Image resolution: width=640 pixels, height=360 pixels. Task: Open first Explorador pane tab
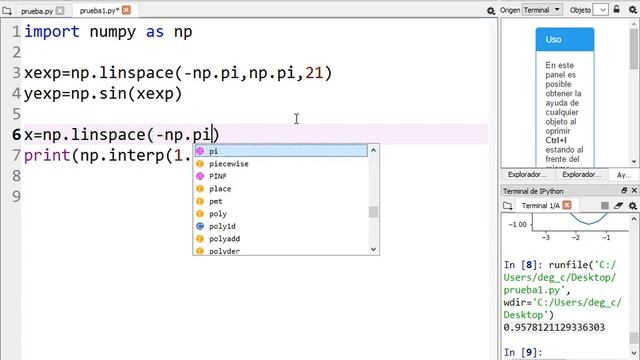(x=527, y=174)
